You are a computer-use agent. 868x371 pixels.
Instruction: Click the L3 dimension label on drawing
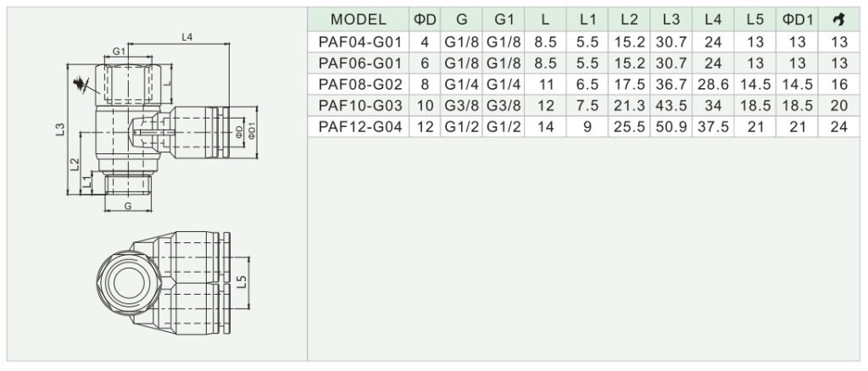60,130
